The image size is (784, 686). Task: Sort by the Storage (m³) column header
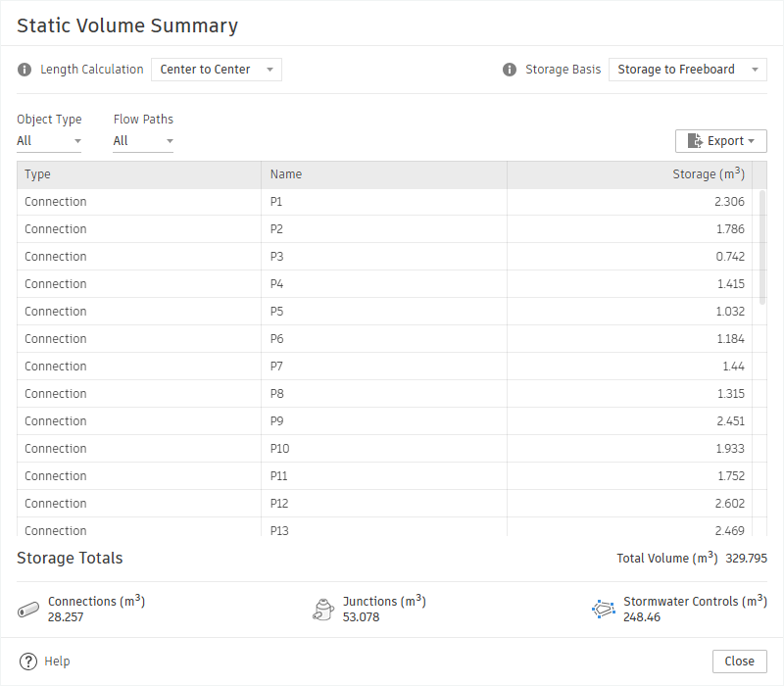point(629,174)
